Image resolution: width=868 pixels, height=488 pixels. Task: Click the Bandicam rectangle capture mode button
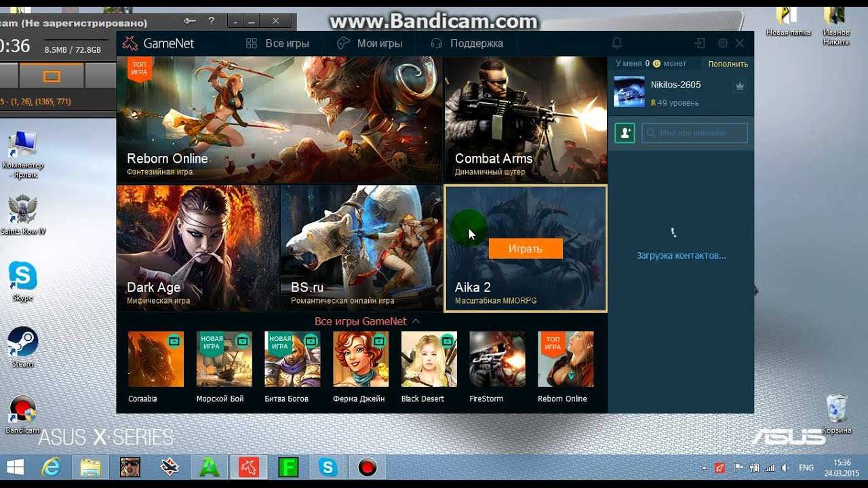52,76
